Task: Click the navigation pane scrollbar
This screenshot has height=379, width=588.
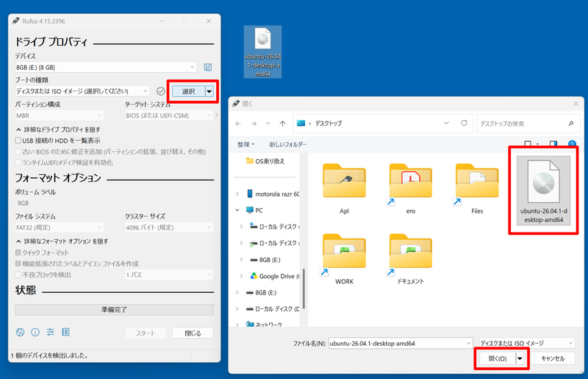Action: click(304, 288)
